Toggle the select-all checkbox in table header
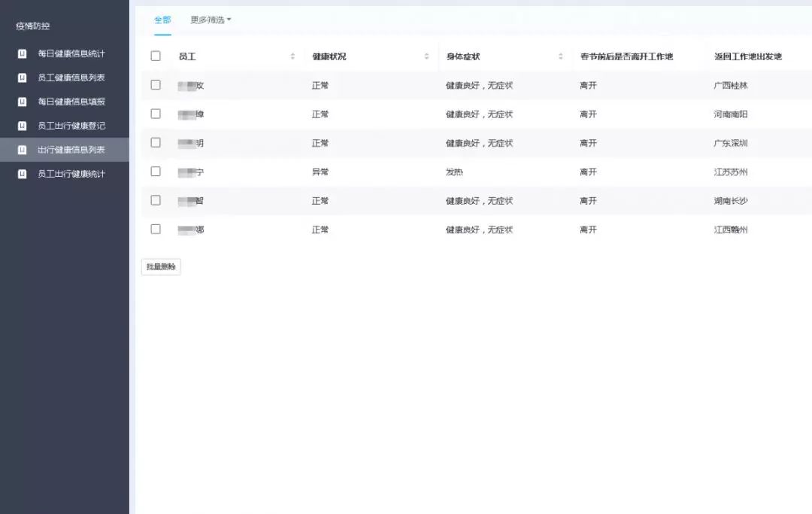The image size is (812, 514). click(x=156, y=56)
